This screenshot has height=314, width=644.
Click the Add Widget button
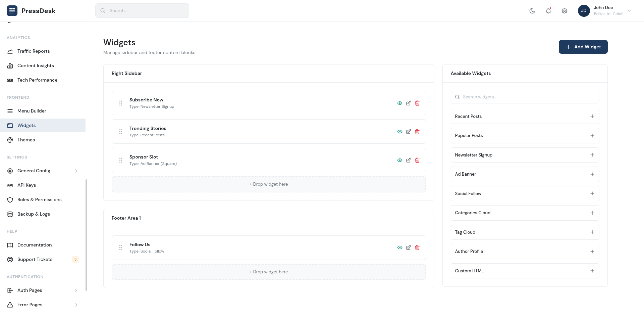[583, 47]
